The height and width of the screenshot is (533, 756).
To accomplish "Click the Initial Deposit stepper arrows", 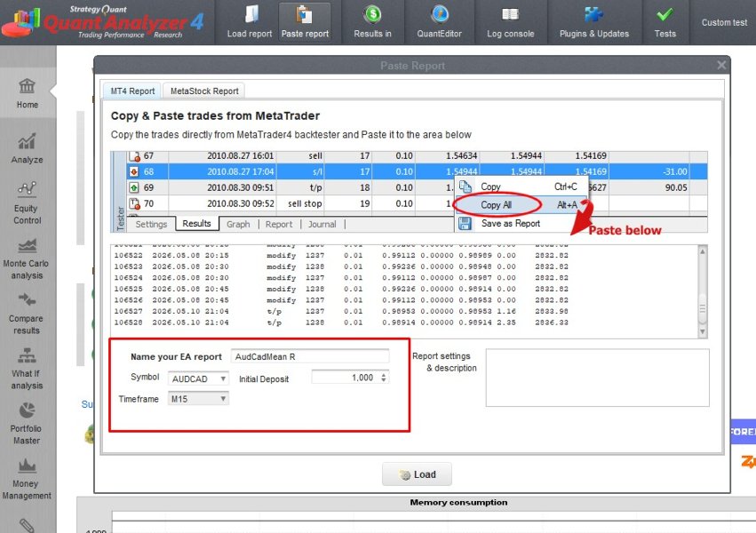I will [x=383, y=378].
